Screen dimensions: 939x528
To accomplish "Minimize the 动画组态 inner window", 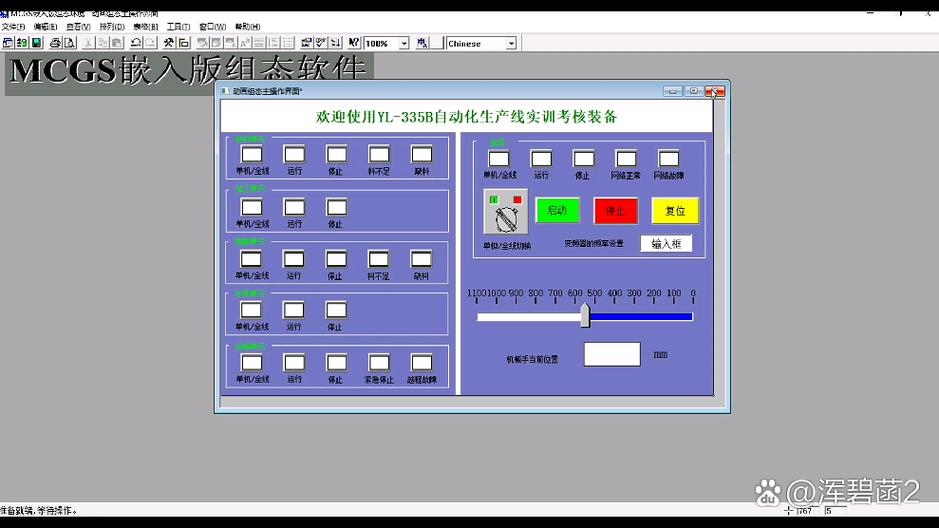I will click(673, 91).
